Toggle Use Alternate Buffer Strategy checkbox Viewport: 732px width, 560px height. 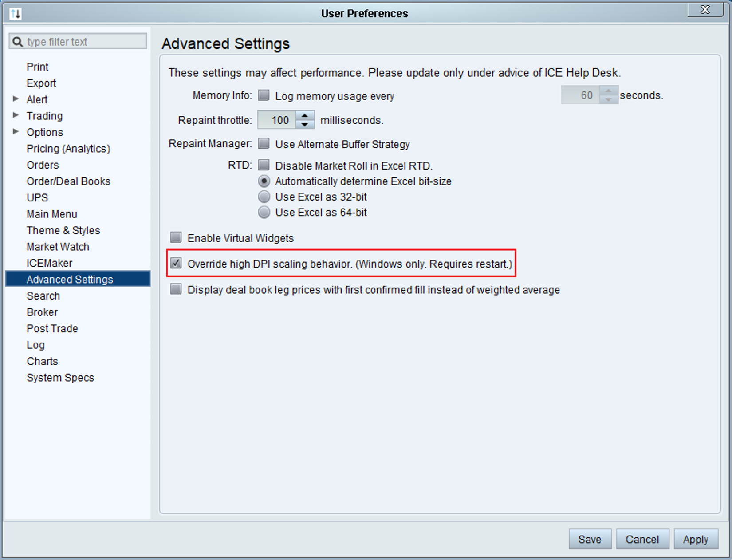point(264,143)
